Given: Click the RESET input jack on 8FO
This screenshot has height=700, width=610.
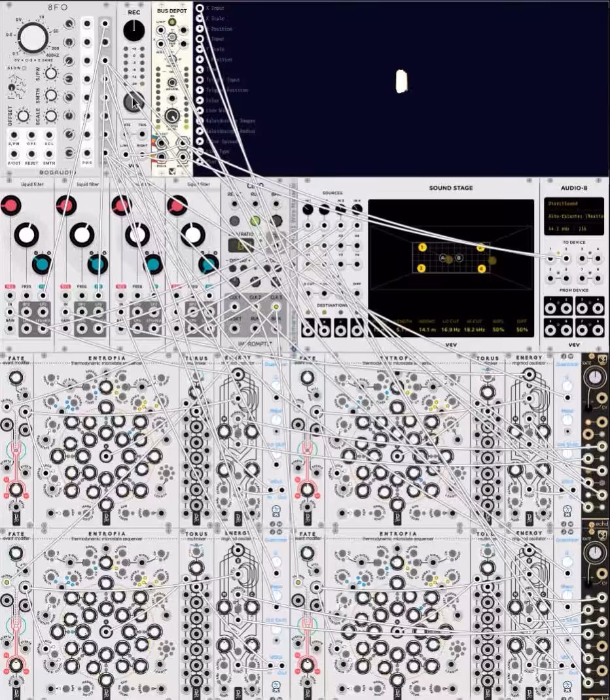Looking at the screenshot, I should click(31, 154).
